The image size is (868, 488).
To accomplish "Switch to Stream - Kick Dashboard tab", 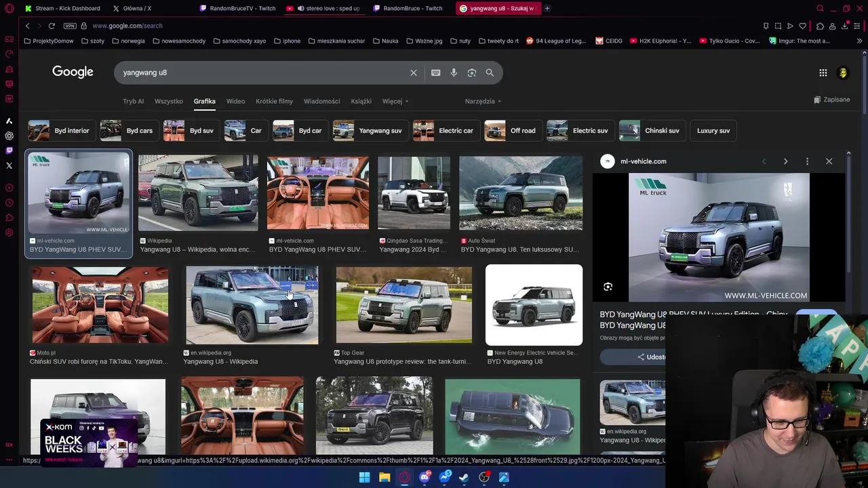I will (62, 8).
